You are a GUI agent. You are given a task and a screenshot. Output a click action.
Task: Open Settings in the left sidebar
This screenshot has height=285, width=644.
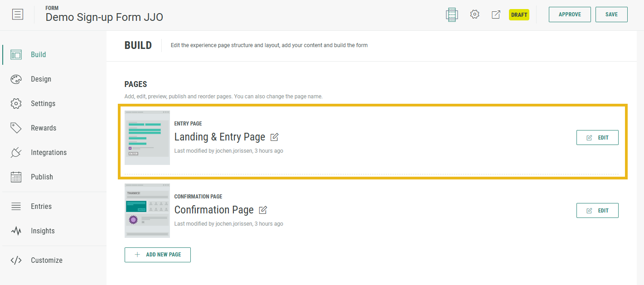(43, 104)
